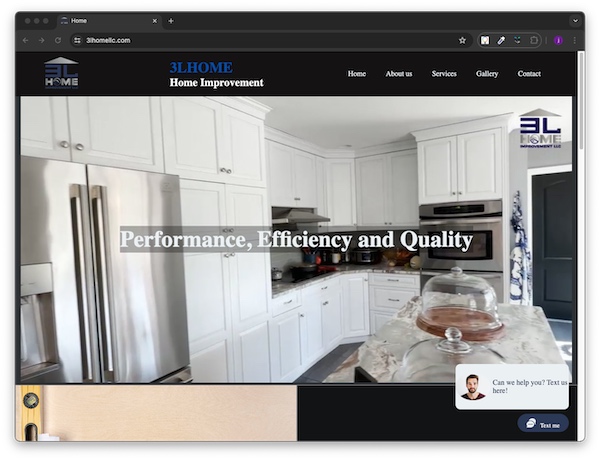Click the chat agent avatar photo
This screenshot has width=600, height=460.
coord(473,387)
